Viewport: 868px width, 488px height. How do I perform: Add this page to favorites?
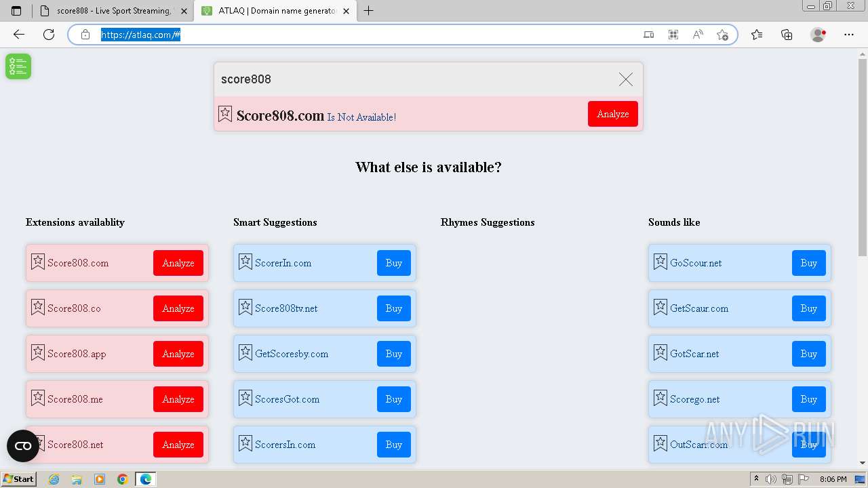[x=722, y=35]
